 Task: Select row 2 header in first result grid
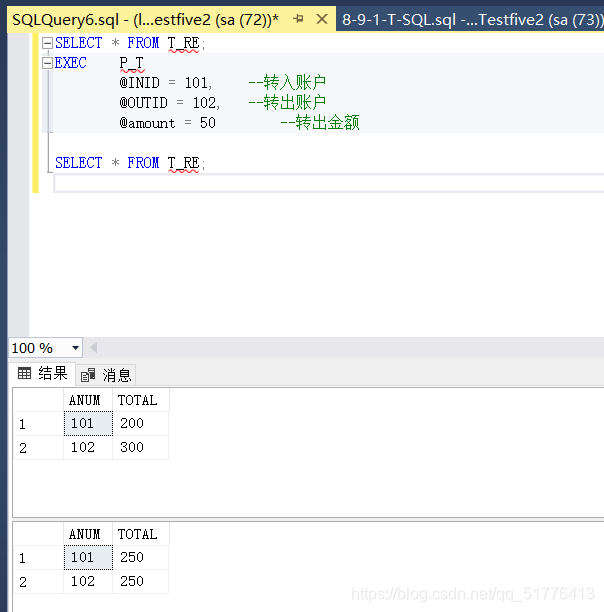(38, 448)
